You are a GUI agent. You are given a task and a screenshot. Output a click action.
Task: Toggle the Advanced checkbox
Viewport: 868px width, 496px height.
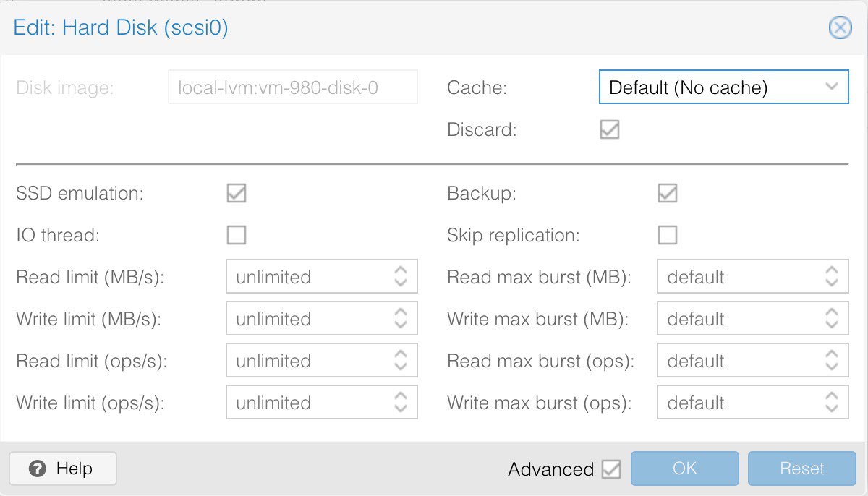(611, 469)
